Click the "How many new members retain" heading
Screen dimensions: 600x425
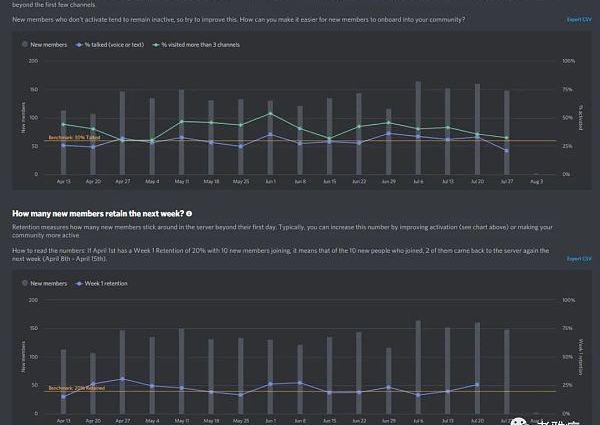(96, 214)
